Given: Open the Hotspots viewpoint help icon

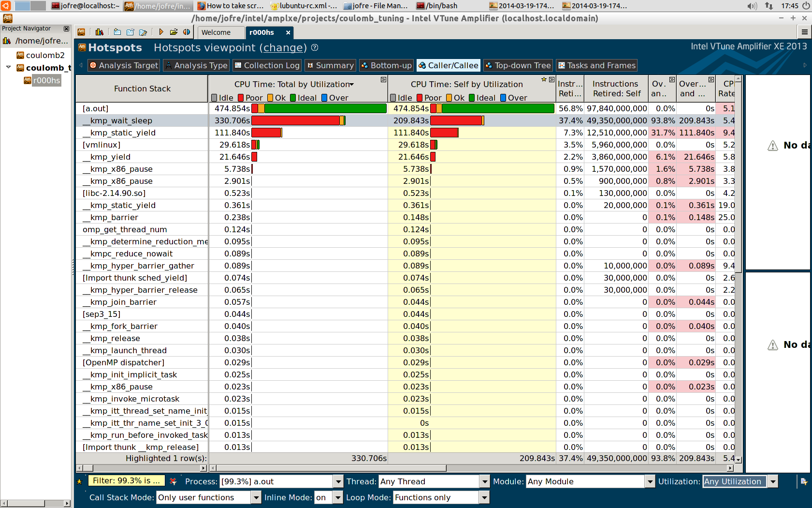Looking at the screenshot, I should tap(315, 47).
